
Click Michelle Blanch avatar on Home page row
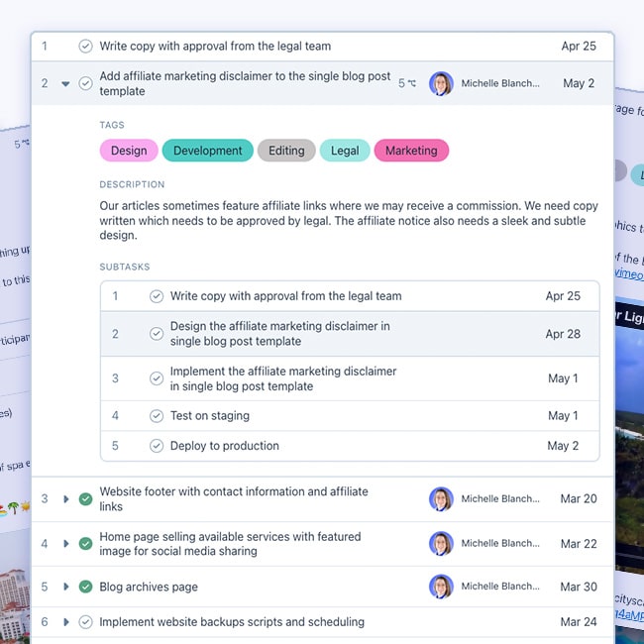441,543
